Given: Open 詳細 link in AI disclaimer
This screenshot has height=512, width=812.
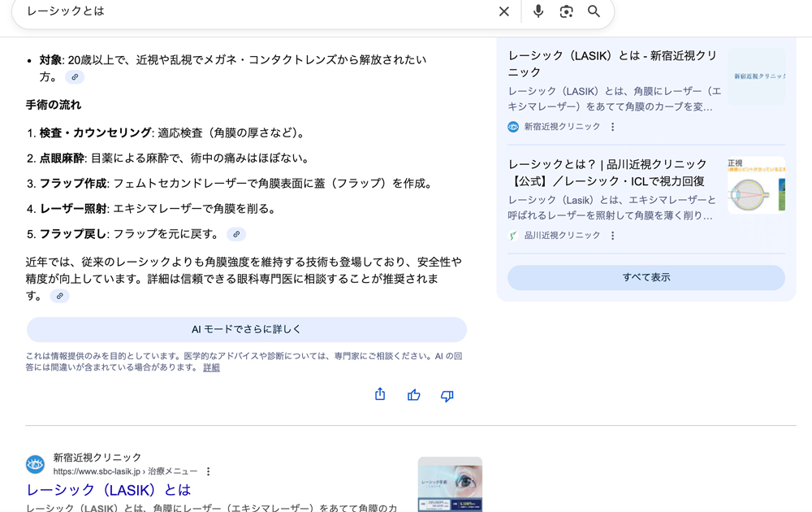Looking at the screenshot, I should (211, 368).
